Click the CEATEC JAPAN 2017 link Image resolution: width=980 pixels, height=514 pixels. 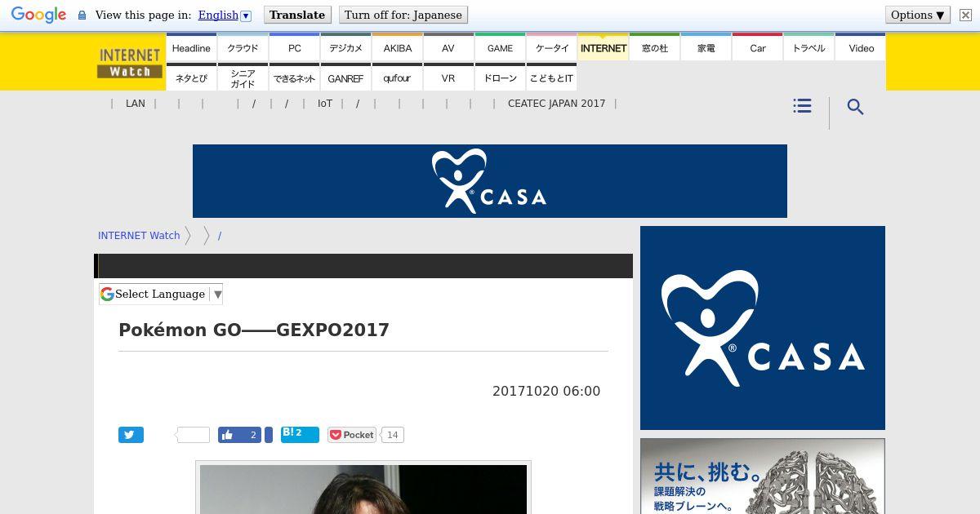click(x=556, y=104)
